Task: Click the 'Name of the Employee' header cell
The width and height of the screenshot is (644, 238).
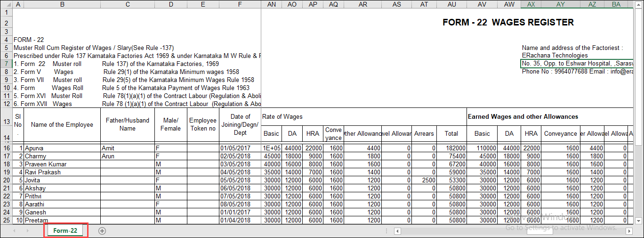Action: point(62,124)
